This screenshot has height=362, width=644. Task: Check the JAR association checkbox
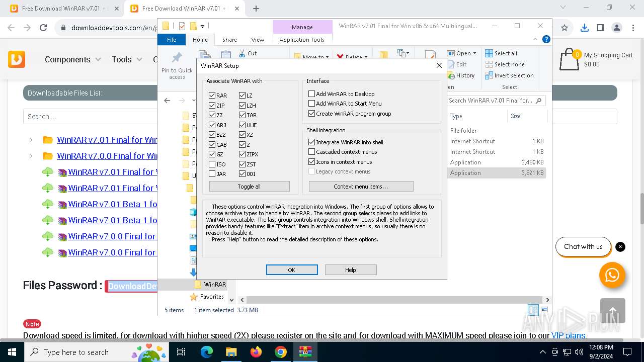tap(212, 174)
